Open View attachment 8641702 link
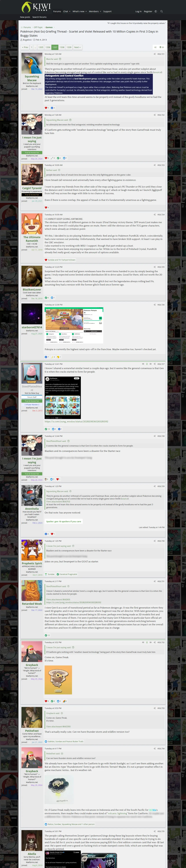Image resolution: width=186 pixels, height=868 pixels. (58, 502)
